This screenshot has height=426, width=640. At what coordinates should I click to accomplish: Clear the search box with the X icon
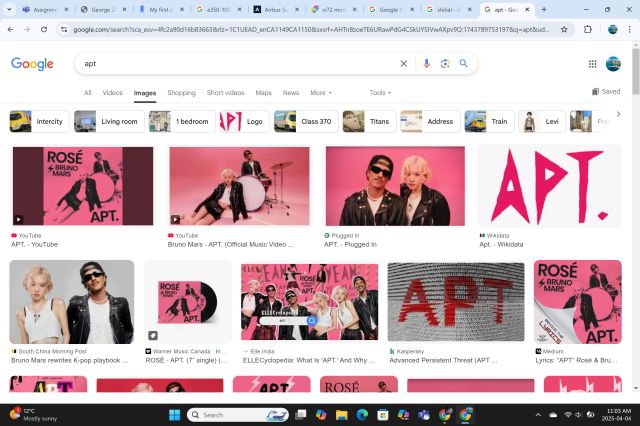click(x=403, y=64)
